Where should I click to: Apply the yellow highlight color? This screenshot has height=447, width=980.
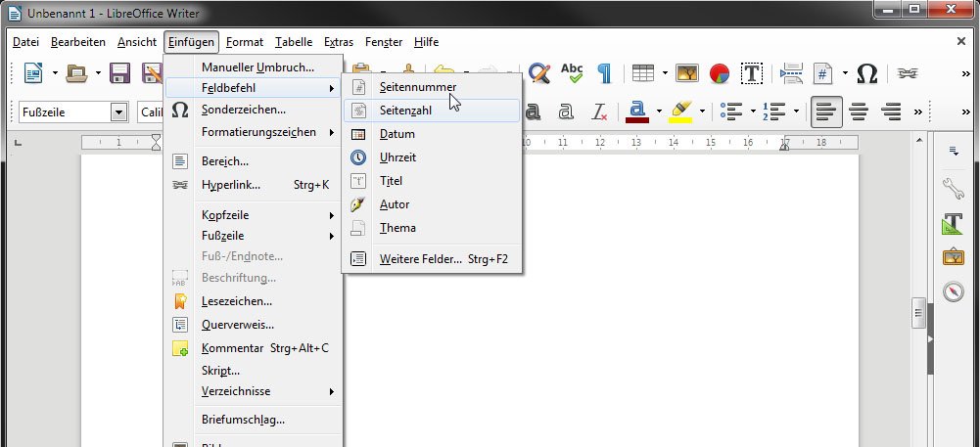[x=680, y=112]
